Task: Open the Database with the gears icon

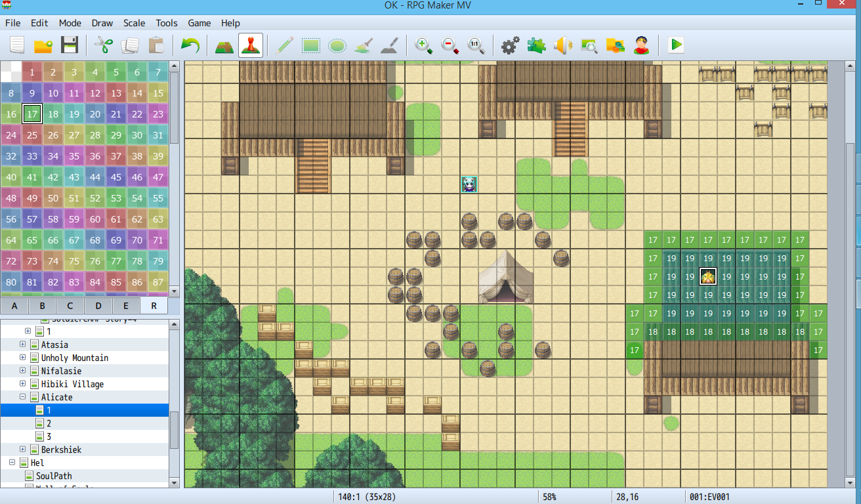Action: pyautogui.click(x=511, y=45)
